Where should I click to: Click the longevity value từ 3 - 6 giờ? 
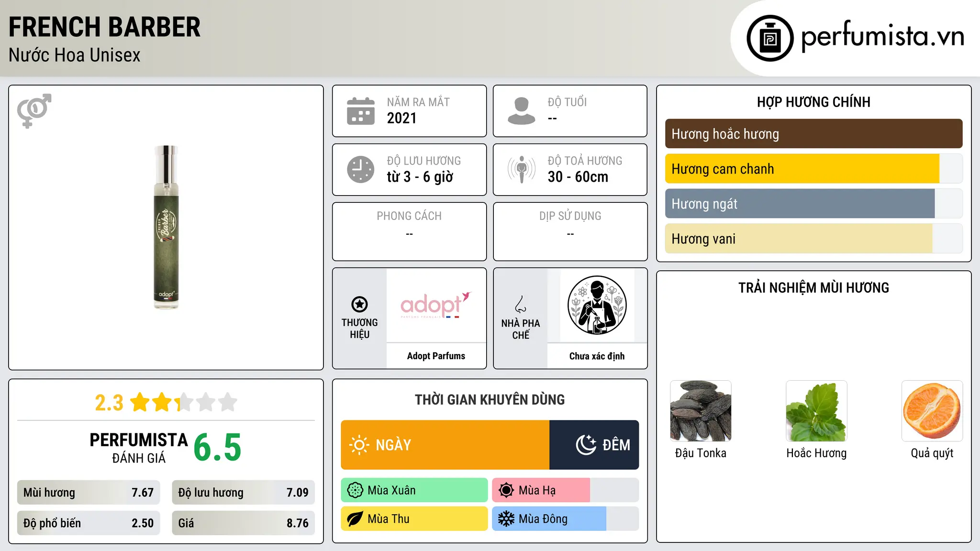[x=420, y=177]
